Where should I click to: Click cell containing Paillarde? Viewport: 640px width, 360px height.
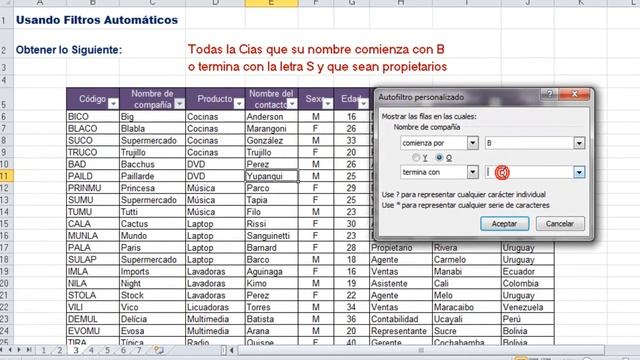(x=152, y=176)
